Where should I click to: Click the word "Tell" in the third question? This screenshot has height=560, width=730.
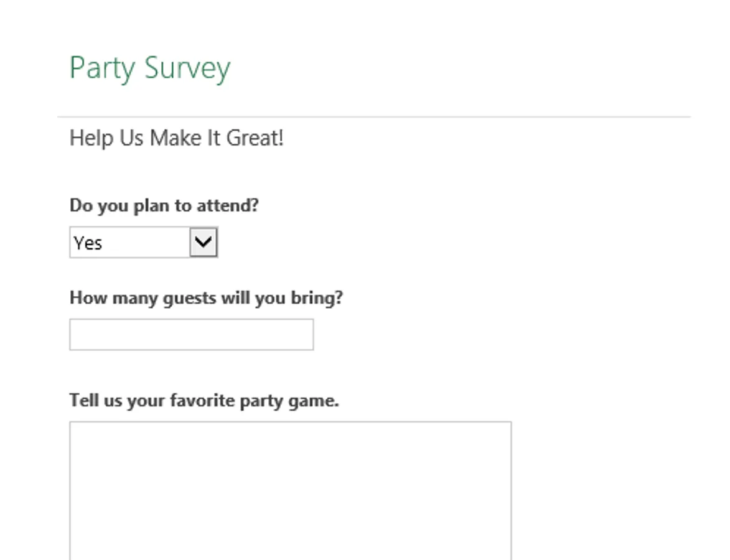(83, 400)
